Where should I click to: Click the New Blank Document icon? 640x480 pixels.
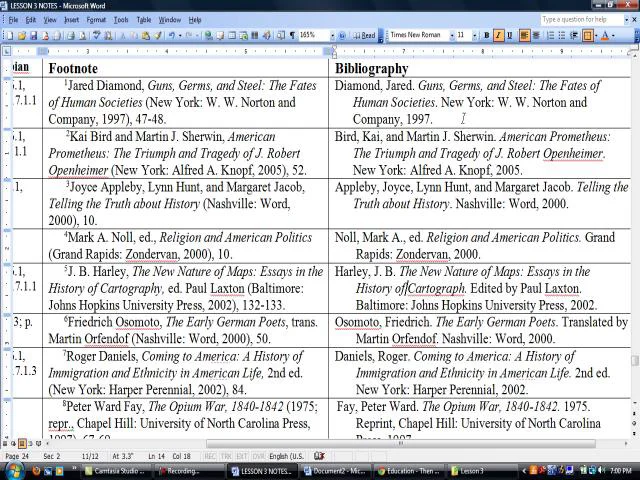click(9, 36)
